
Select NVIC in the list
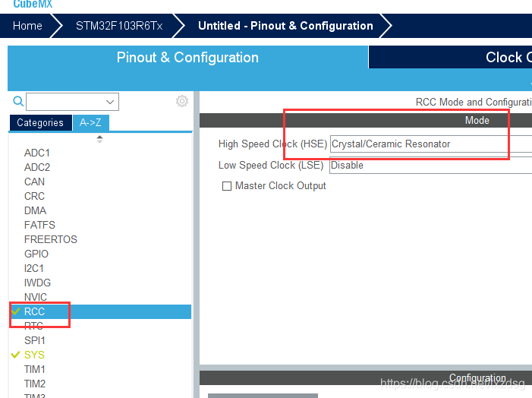point(36,297)
